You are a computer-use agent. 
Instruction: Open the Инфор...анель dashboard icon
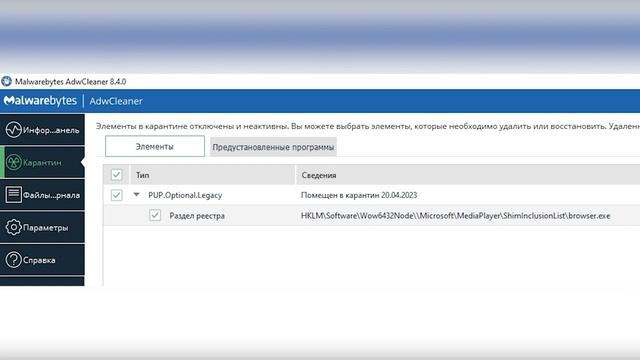click(x=13, y=130)
